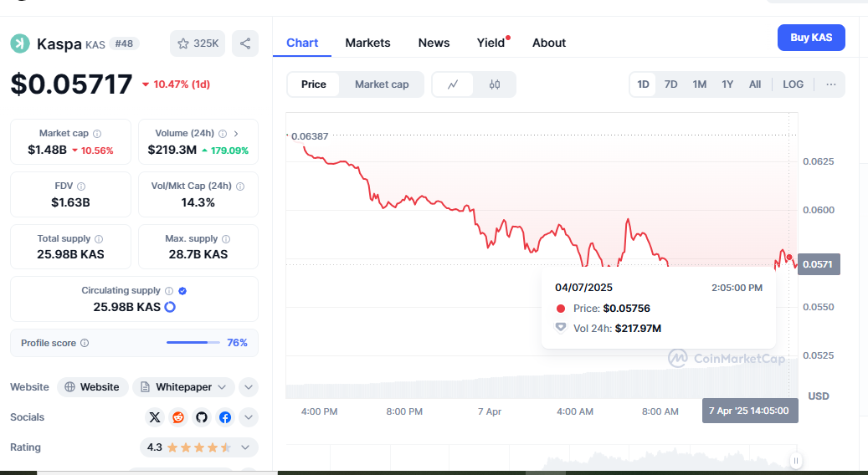868x475 pixels.
Task: Open the Markets tab
Action: tap(367, 43)
